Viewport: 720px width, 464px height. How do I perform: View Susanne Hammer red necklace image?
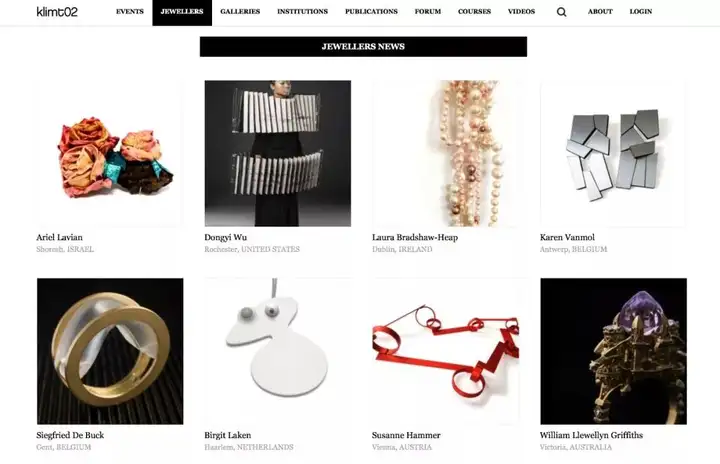click(445, 351)
